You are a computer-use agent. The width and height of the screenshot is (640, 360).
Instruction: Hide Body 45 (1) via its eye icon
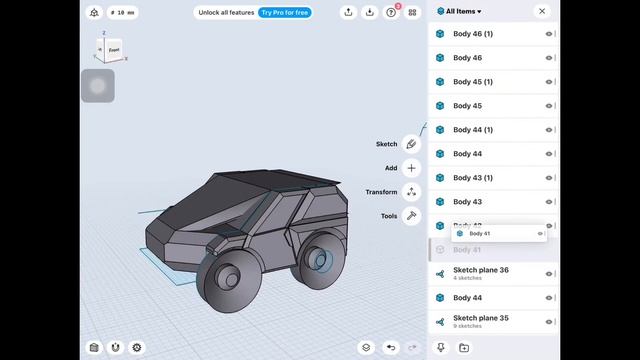(549, 82)
